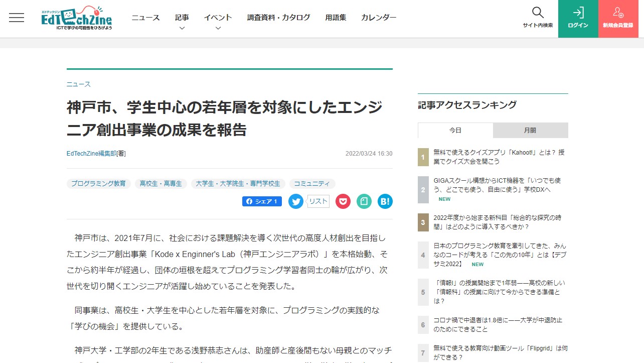Switch ranking to 今日 tab
The height and width of the screenshot is (363, 644).
coord(455,130)
